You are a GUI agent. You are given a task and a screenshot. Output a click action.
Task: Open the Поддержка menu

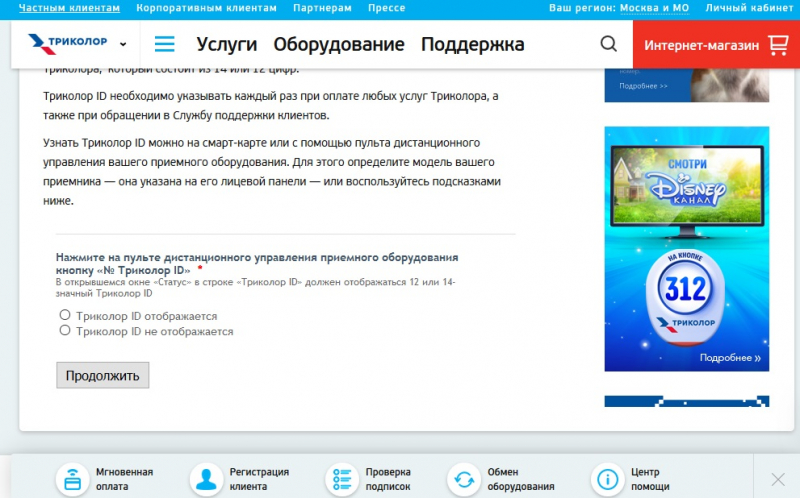(x=472, y=45)
